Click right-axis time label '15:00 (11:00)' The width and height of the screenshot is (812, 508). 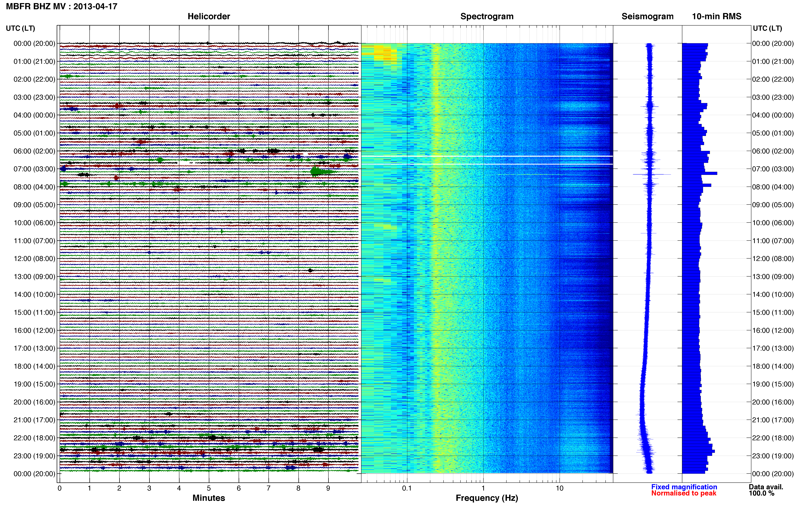[773, 312]
